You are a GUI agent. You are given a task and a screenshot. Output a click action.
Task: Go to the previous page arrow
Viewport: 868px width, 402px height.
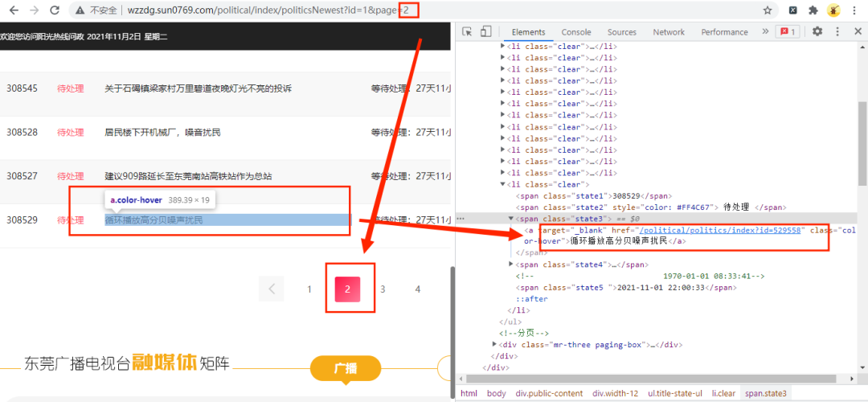(272, 289)
